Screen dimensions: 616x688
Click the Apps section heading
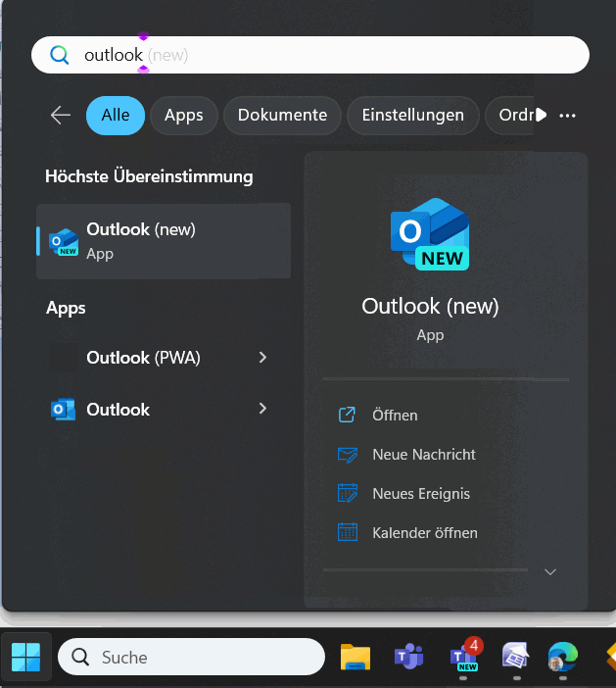(66, 308)
